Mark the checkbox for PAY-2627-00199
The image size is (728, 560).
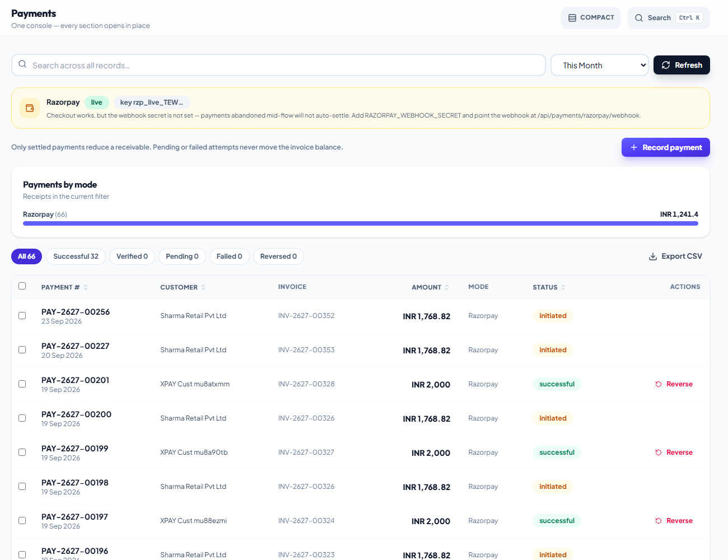(22, 452)
